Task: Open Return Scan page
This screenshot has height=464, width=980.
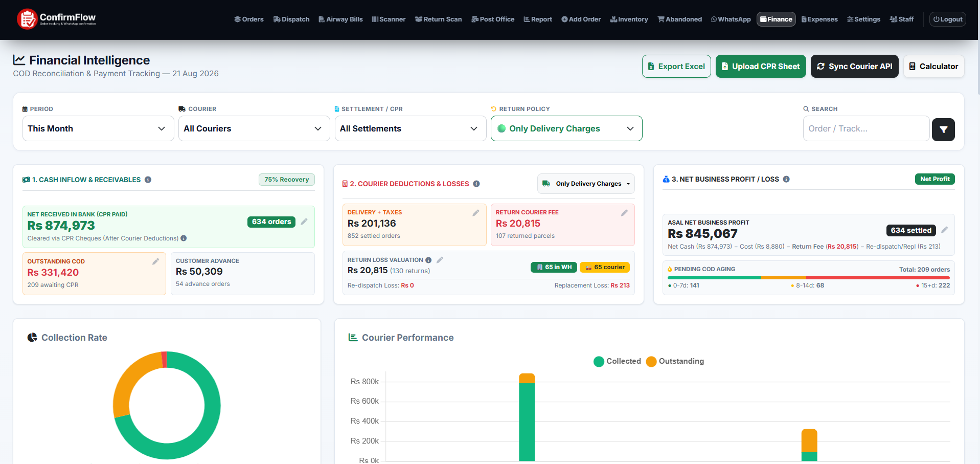Action: tap(438, 19)
